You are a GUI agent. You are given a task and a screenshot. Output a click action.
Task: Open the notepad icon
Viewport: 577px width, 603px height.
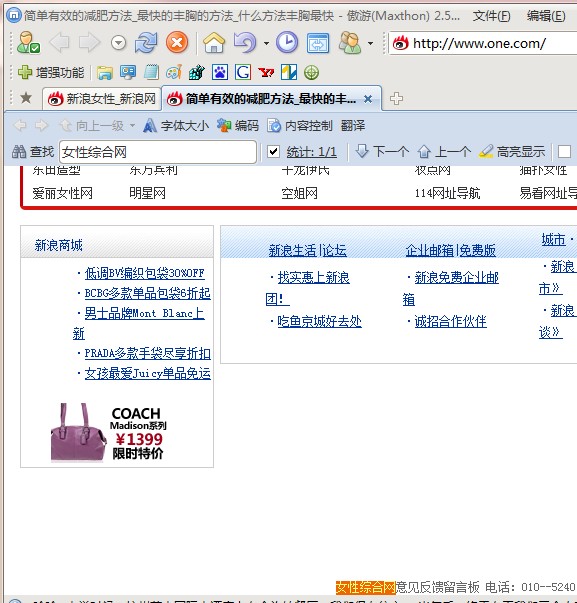click(151, 72)
